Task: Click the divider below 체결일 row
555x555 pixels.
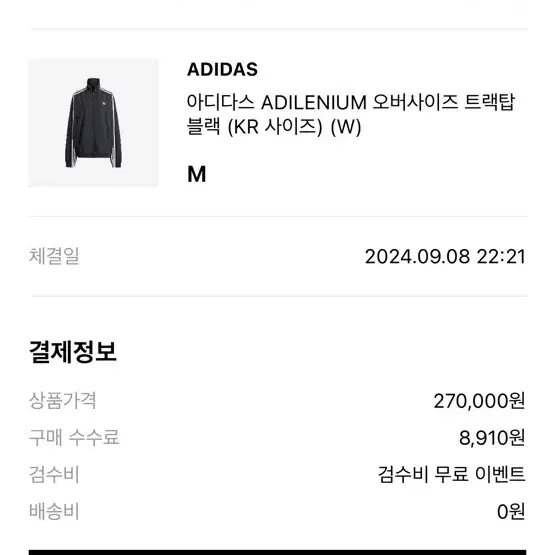Action: coord(279,296)
